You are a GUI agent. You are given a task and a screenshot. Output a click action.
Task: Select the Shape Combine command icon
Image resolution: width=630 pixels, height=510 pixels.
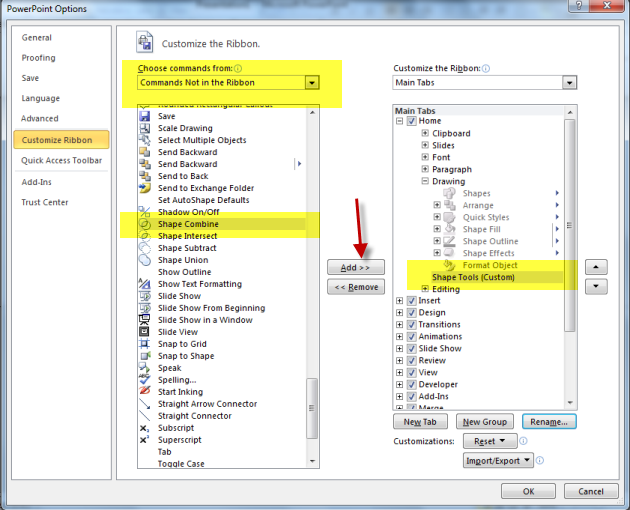pyautogui.click(x=145, y=224)
